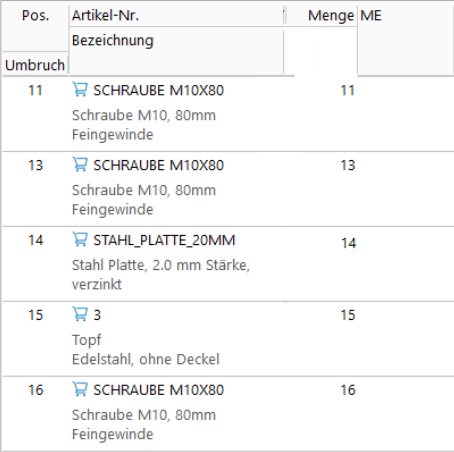
Task: Select article number 3 in row 15
Action: click(97, 315)
